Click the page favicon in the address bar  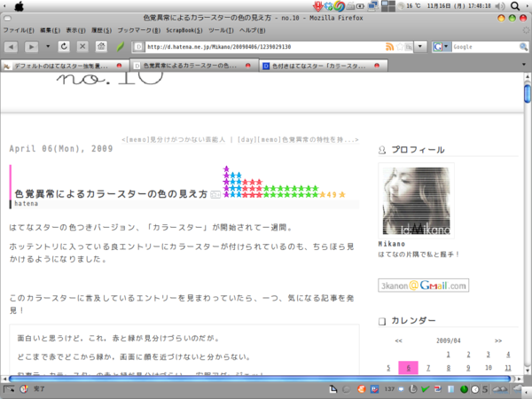point(138,47)
